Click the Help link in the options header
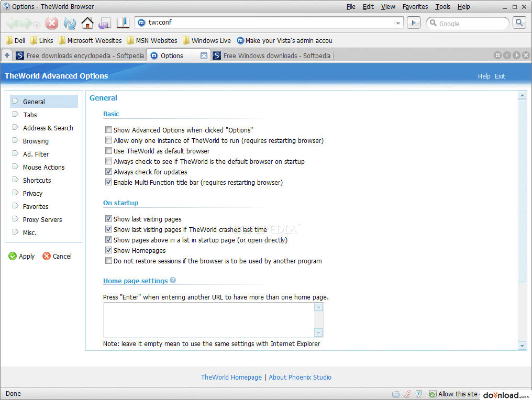The image size is (532, 400). (x=484, y=76)
